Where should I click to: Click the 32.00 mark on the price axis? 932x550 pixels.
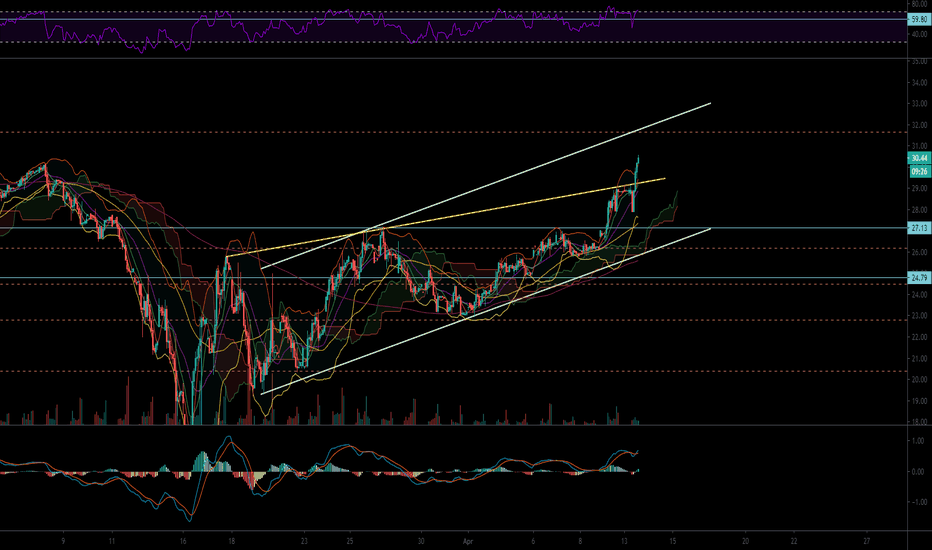[x=919, y=125]
